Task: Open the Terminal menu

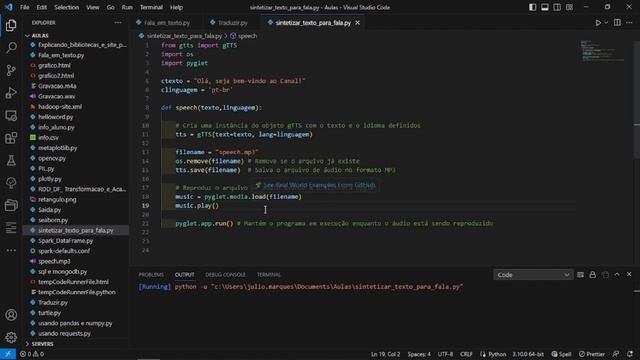Action: 151,7
